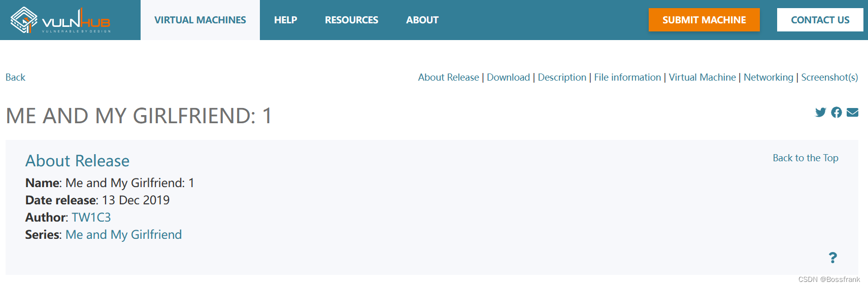Image resolution: width=868 pixels, height=287 pixels.
Task: Click the VulnHub logo
Action: click(60, 20)
